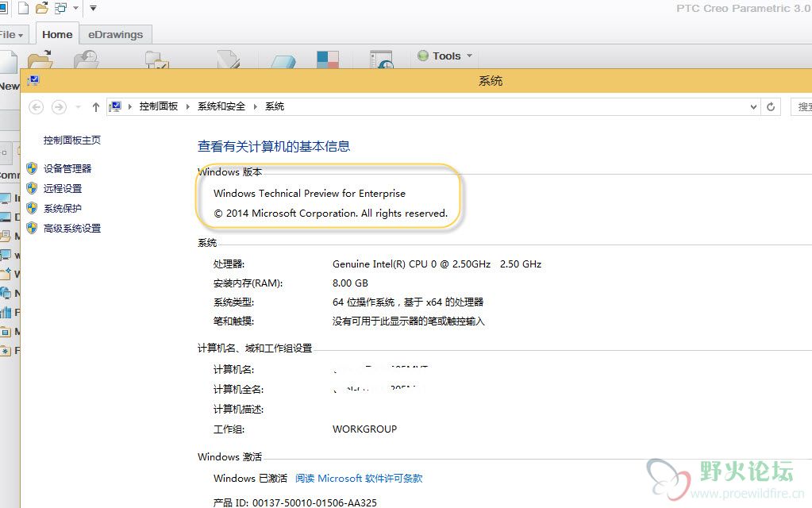Click the heading 查看有关计算机的基本信息
This screenshot has width=812, height=508.
273,146
